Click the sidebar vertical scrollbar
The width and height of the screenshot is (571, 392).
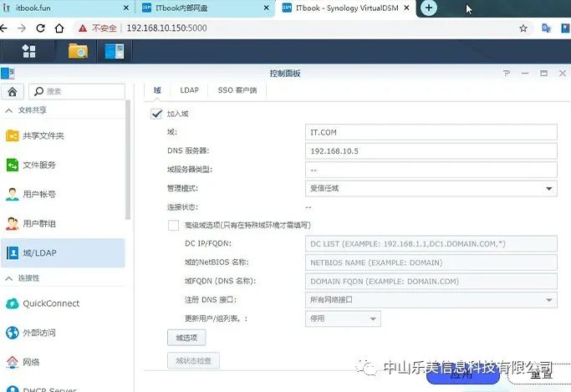pyautogui.click(x=128, y=160)
